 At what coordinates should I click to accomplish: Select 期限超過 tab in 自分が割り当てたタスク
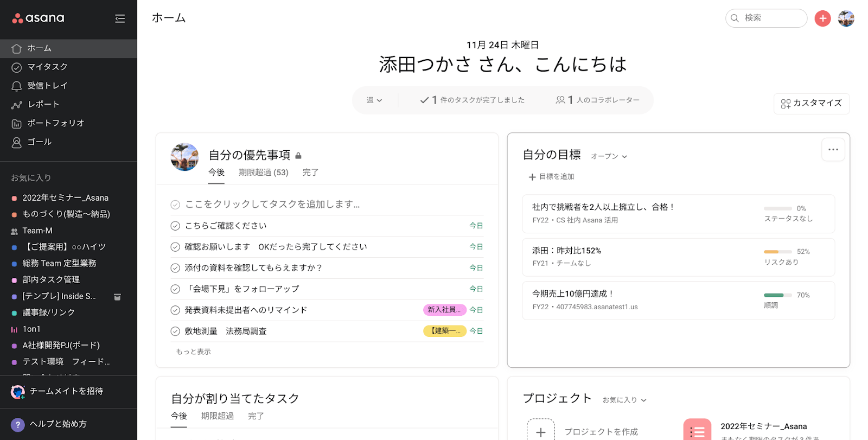[218, 416]
